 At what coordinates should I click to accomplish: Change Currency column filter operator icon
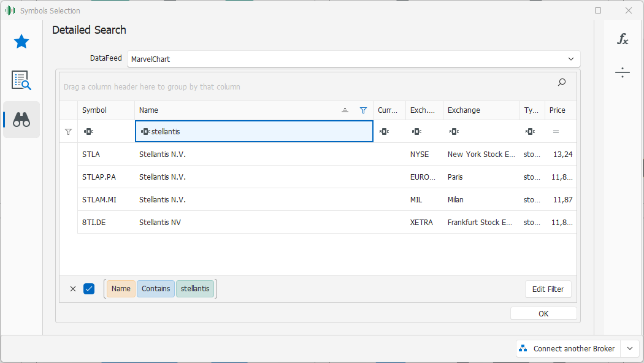coord(384,132)
